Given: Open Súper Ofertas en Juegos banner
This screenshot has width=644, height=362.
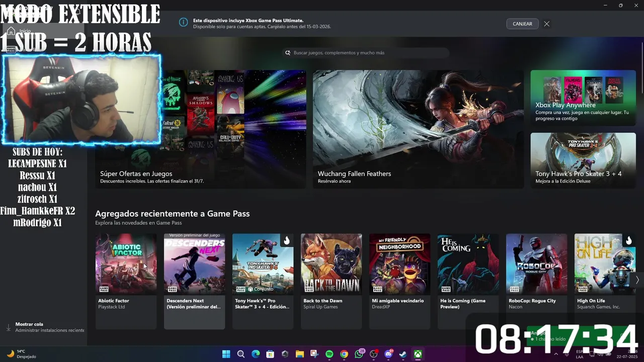Looking at the screenshot, I should (x=200, y=129).
